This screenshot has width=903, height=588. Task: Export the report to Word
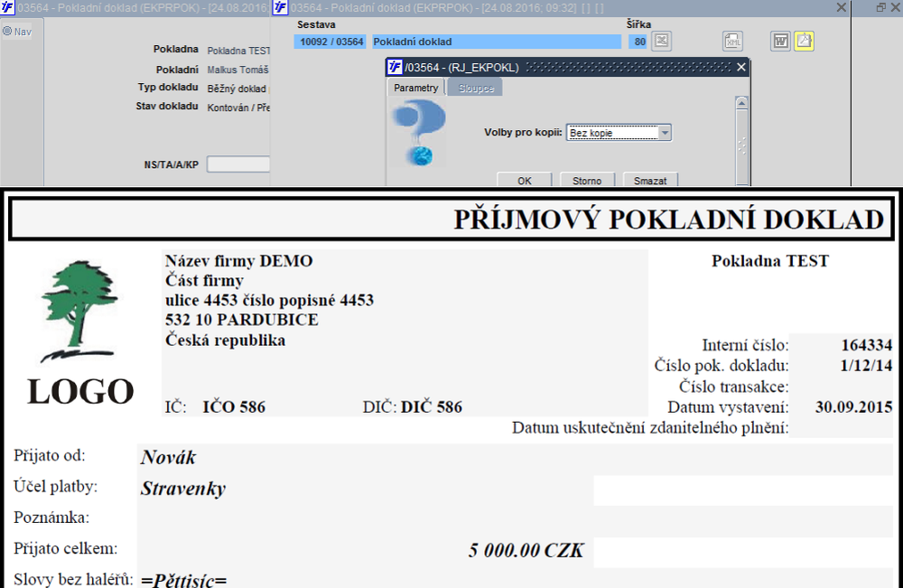(780, 41)
